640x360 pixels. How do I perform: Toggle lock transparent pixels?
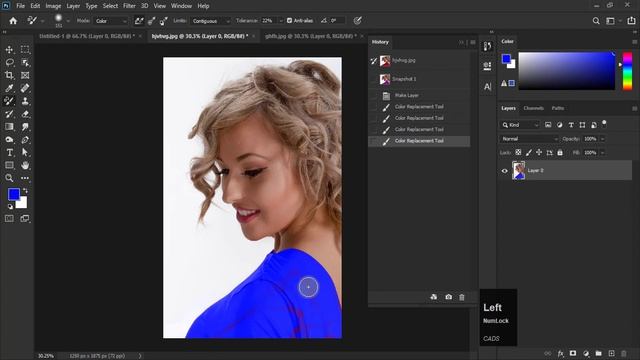click(518, 152)
